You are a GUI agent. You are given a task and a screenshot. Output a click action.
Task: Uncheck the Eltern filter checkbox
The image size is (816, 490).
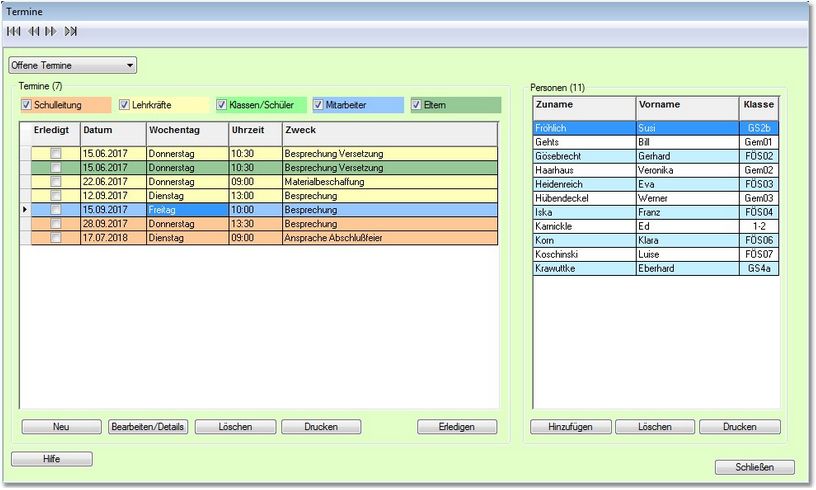click(416, 105)
